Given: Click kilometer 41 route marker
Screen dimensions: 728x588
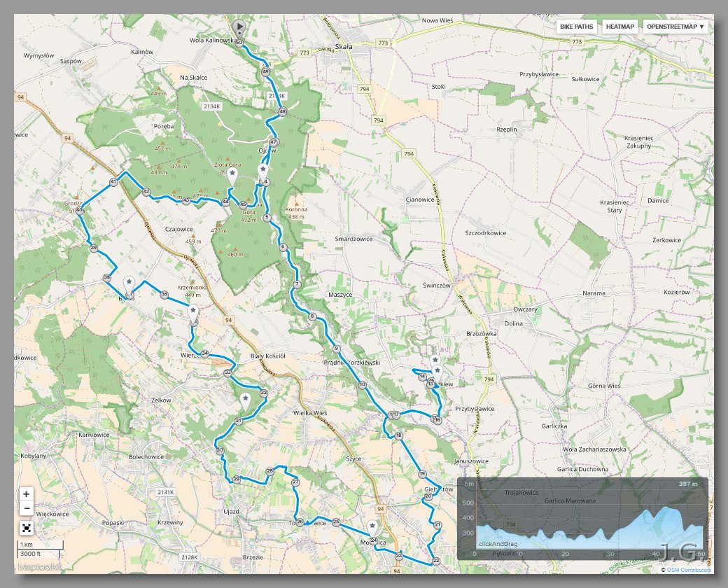Looking at the screenshot, I should pos(113,182).
